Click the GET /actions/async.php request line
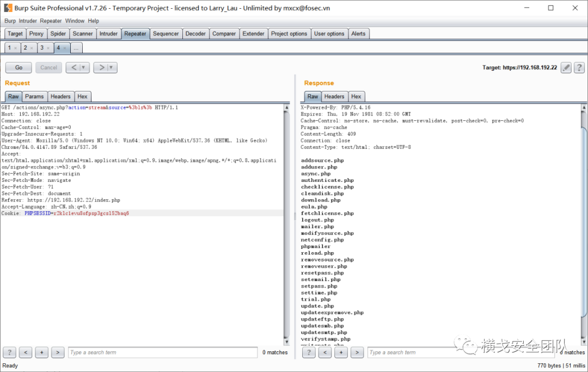This screenshot has width=588, height=372. (x=90, y=108)
